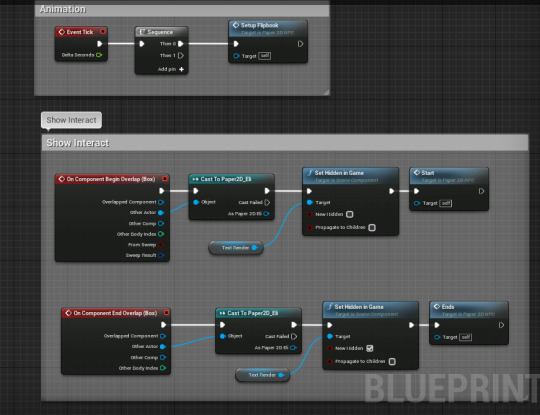Click the Sequence node's execution input pin

click(x=142, y=44)
